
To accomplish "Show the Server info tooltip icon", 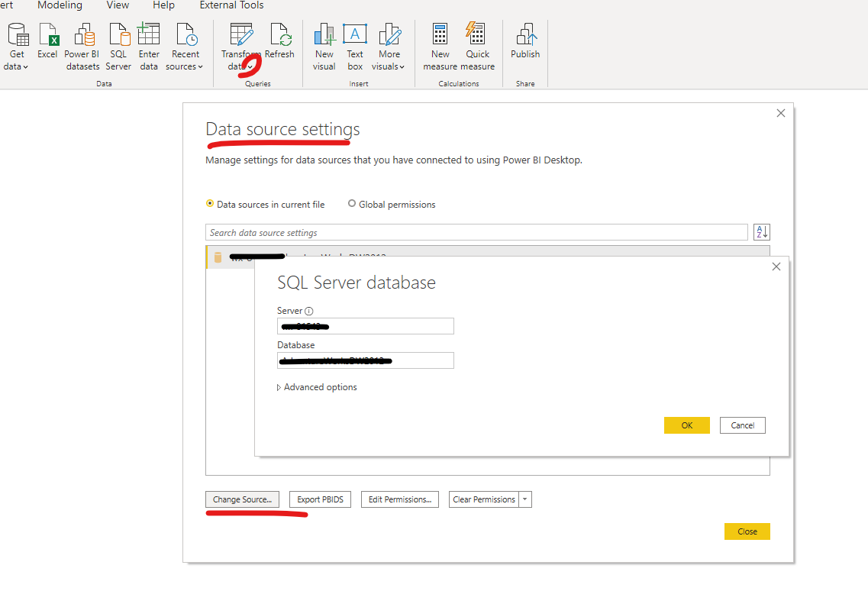I will coord(309,311).
